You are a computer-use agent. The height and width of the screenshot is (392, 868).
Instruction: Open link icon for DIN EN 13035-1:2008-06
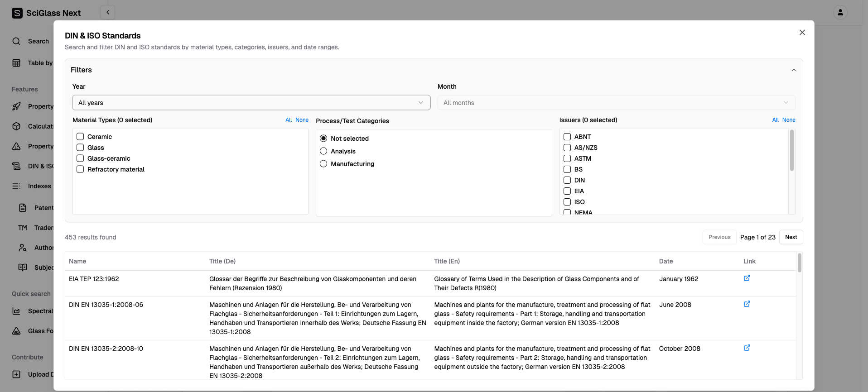click(747, 304)
